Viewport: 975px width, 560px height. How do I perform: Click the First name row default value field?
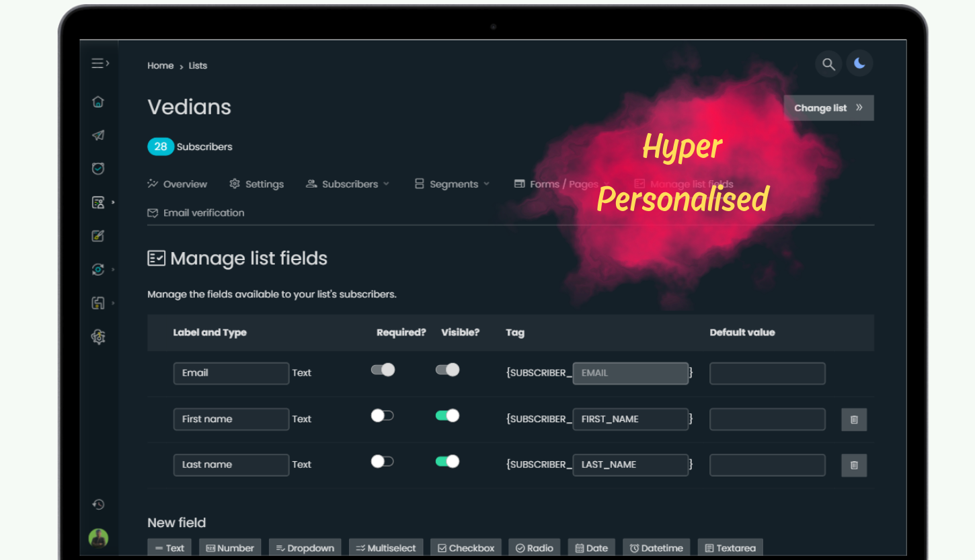pos(767,419)
